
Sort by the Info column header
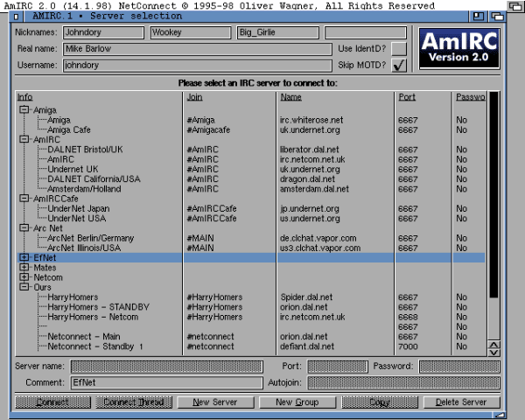pyautogui.click(x=25, y=97)
